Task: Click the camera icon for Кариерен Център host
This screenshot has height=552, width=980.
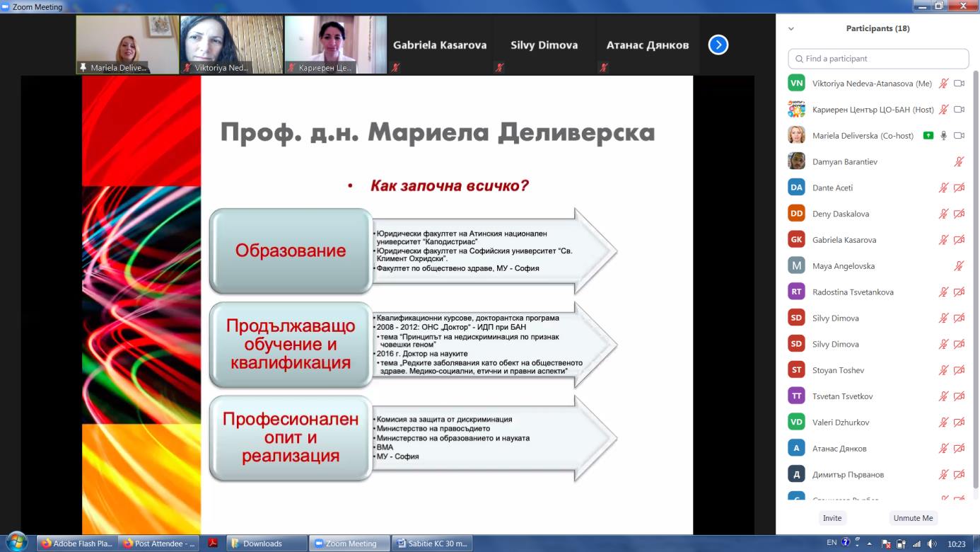Action: point(959,110)
